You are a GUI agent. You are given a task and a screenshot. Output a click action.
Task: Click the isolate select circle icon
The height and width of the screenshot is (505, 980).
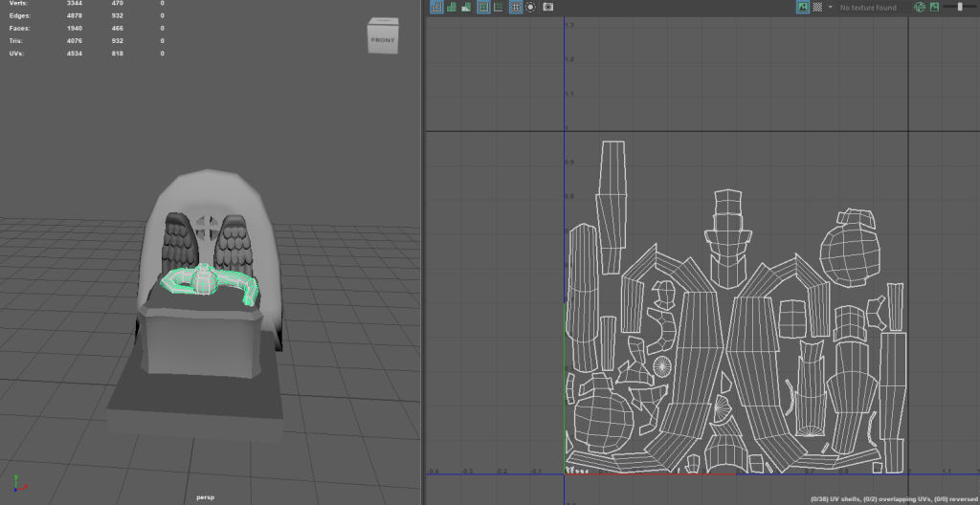tap(530, 7)
